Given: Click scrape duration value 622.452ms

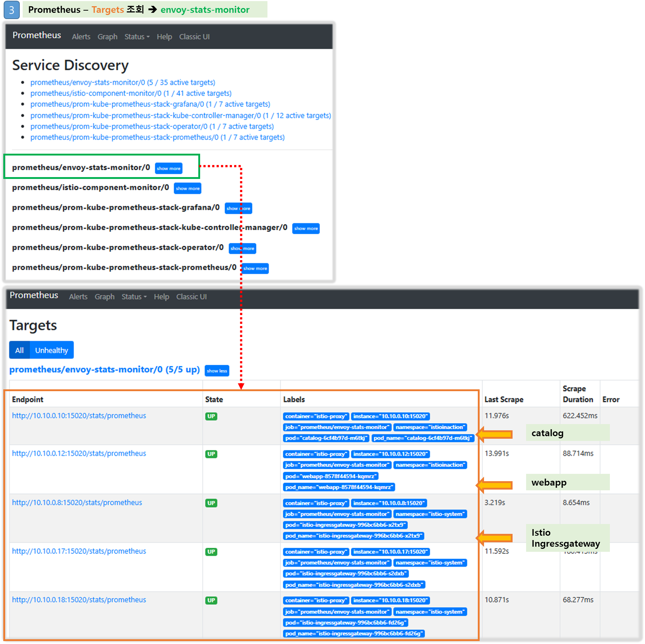Looking at the screenshot, I should coord(580,416).
